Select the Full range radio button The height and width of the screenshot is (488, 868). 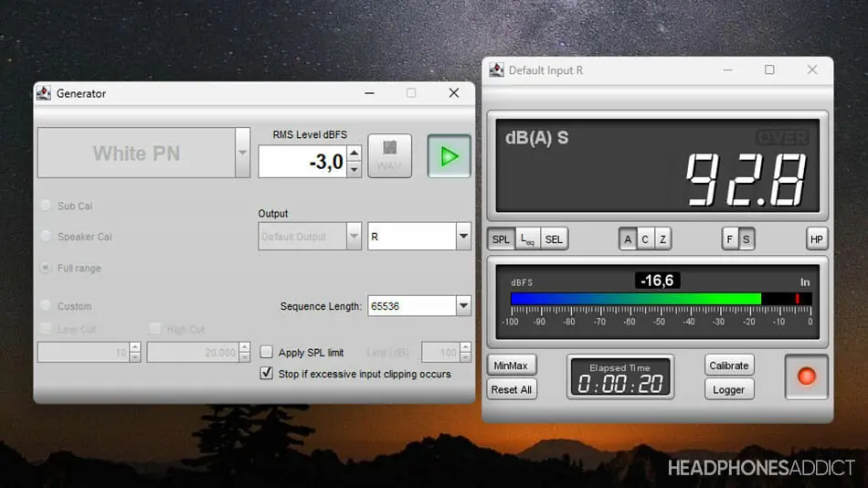point(46,268)
